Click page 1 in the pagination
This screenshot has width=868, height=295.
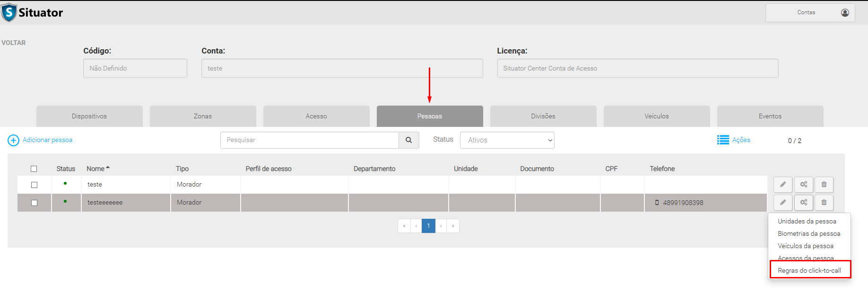coord(428,226)
